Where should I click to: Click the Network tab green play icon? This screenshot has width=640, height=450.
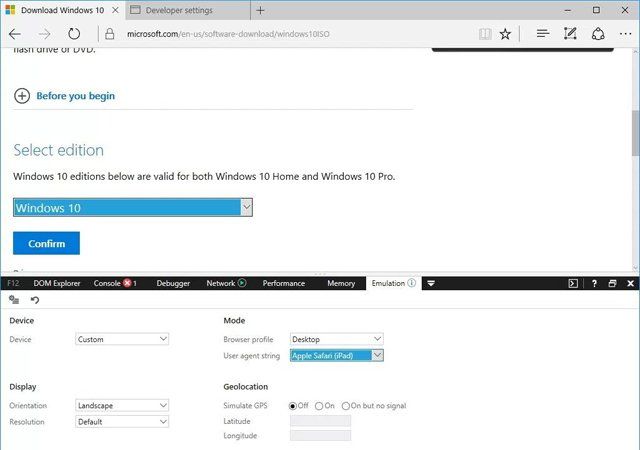click(242, 283)
